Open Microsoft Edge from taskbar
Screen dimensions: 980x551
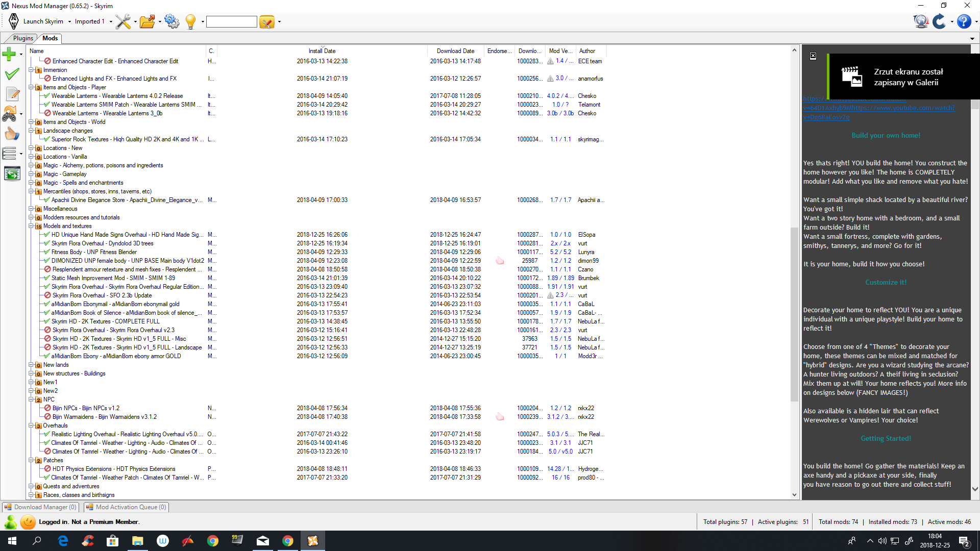(x=63, y=541)
